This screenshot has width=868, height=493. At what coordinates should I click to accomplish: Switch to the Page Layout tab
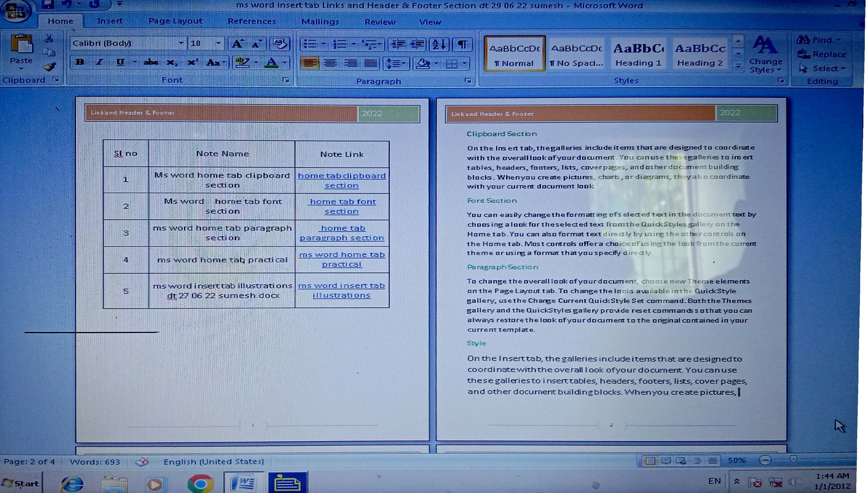click(x=175, y=21)
